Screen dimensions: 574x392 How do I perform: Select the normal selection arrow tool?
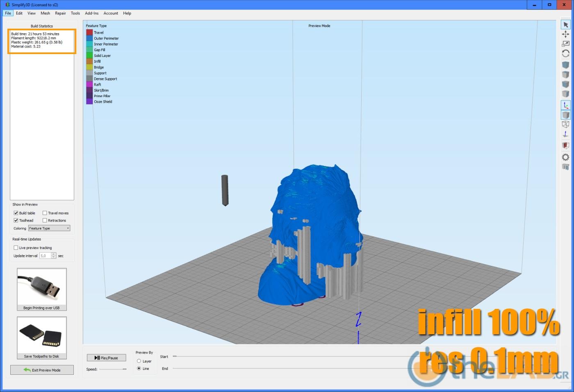(x=565, y=25)
